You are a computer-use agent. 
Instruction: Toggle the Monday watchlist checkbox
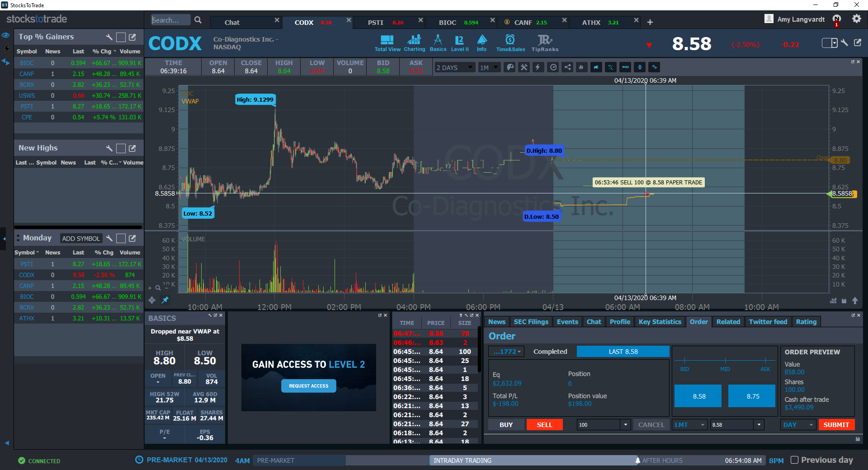pos(121,238)
